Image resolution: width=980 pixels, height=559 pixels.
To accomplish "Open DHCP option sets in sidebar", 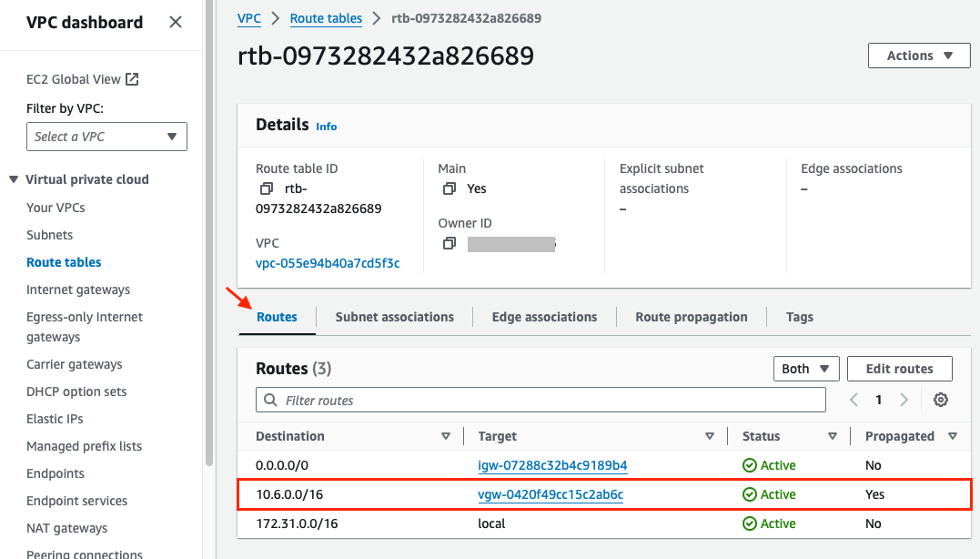I will click(76, 391).
